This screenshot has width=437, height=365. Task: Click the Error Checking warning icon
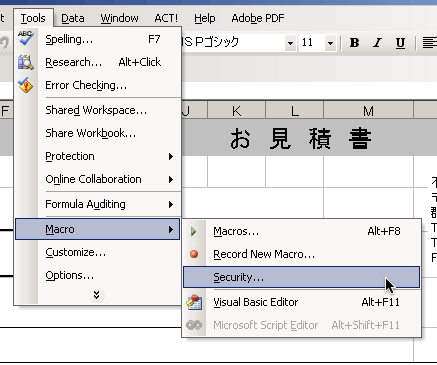tap(26, 85)
